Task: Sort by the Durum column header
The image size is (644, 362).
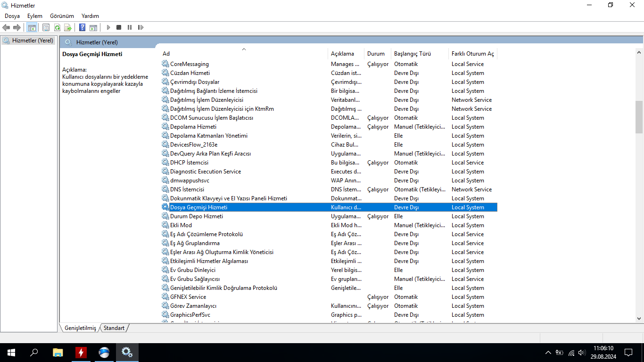Action: click(378, 53)
